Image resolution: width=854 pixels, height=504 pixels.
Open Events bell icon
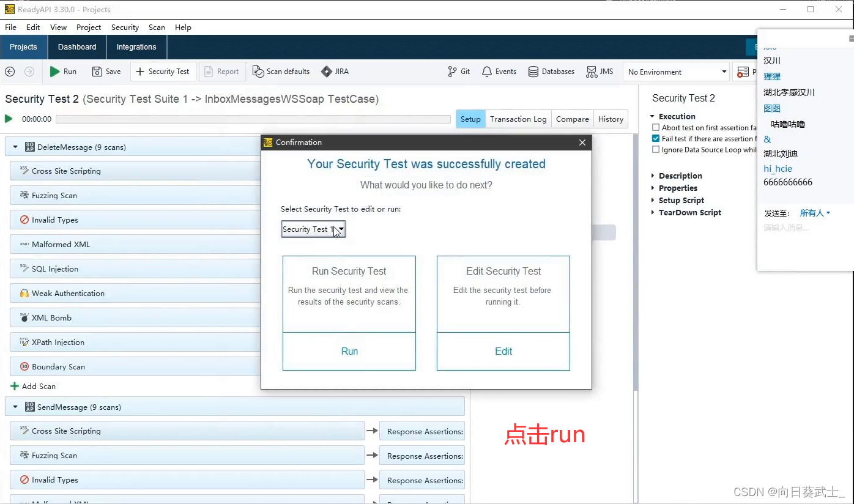click(x=487, y=72)
